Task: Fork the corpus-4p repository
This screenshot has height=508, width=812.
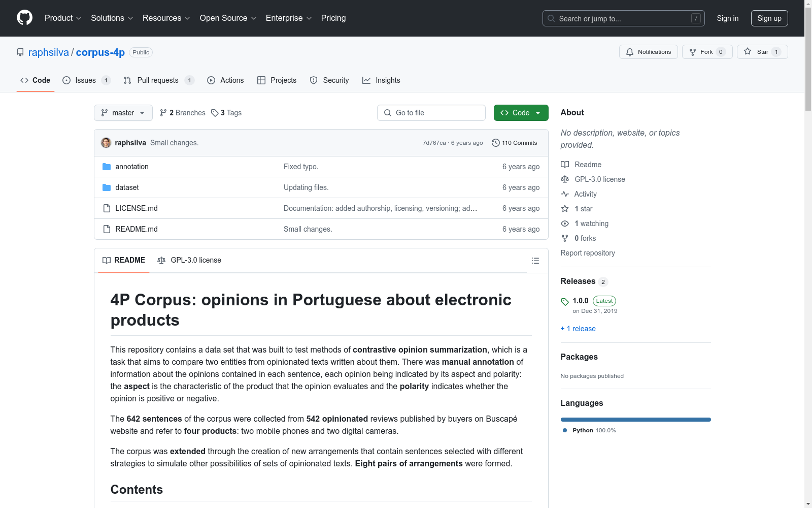Action: 707,52
